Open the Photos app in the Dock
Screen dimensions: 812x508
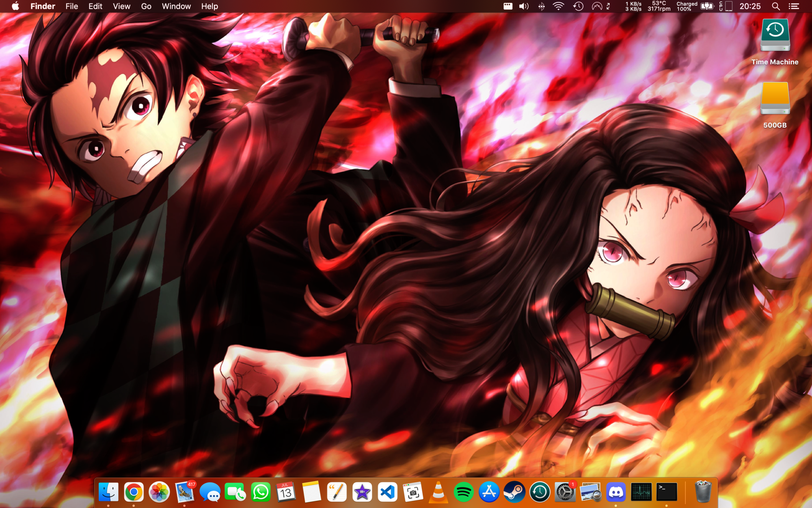pyautogui.click(x=159, y=492)
